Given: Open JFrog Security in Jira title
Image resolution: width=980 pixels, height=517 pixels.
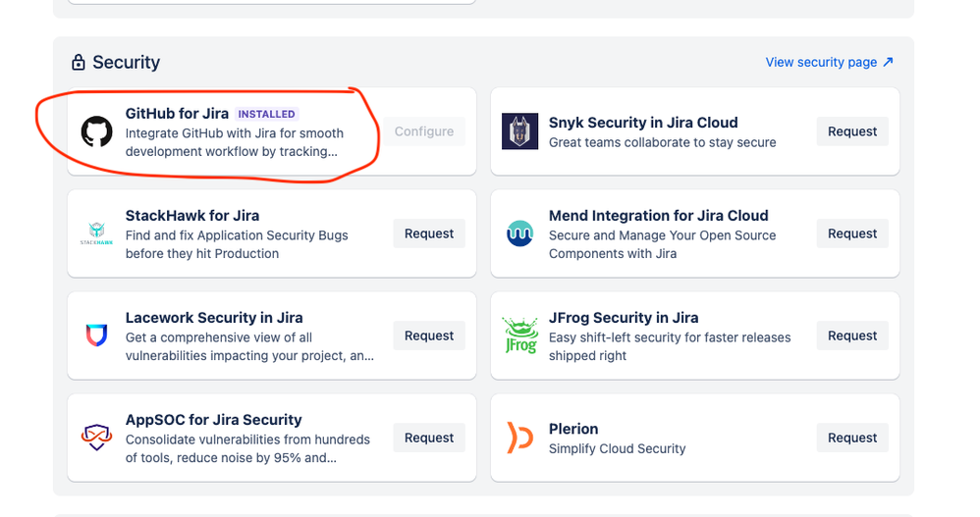Looking at the screenshot, I should coord(624,317).
